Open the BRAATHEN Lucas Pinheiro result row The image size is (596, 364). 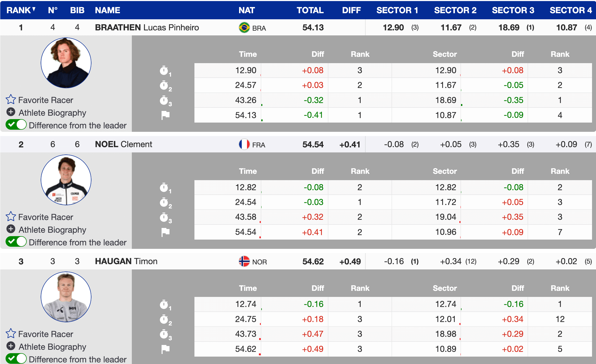pyautogui.click(x=147, y=27)
